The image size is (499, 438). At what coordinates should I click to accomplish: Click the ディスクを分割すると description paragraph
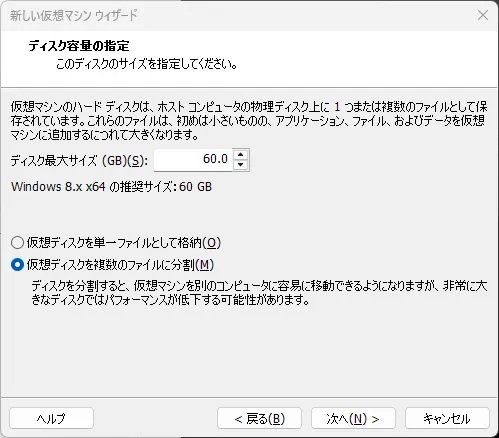[x=259, y=293]
